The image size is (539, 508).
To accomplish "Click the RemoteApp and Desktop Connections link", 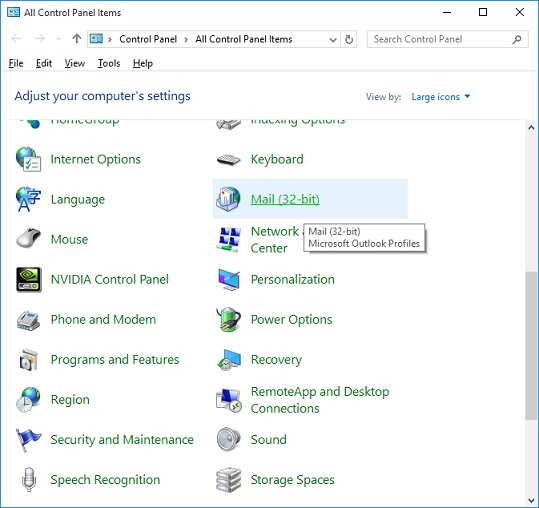I will click(320, 400).
